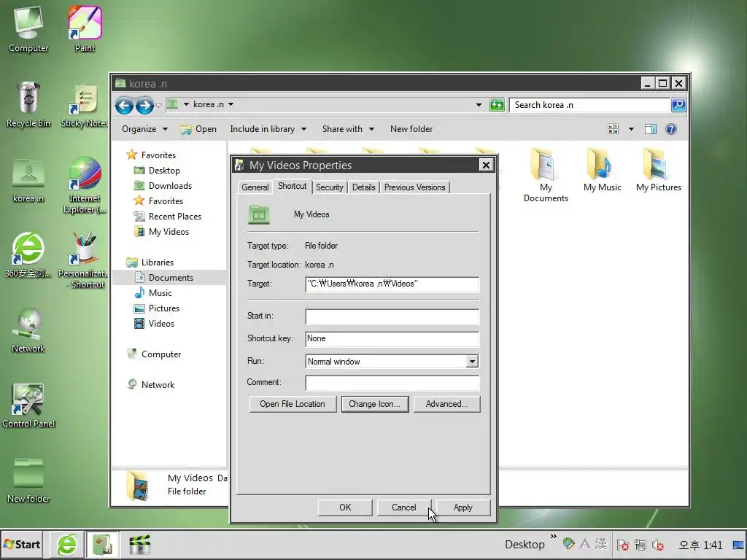Viewport: 747px width, 560px height.
Task: Expand the Share with menu
Action: click(x=348, y=129)
